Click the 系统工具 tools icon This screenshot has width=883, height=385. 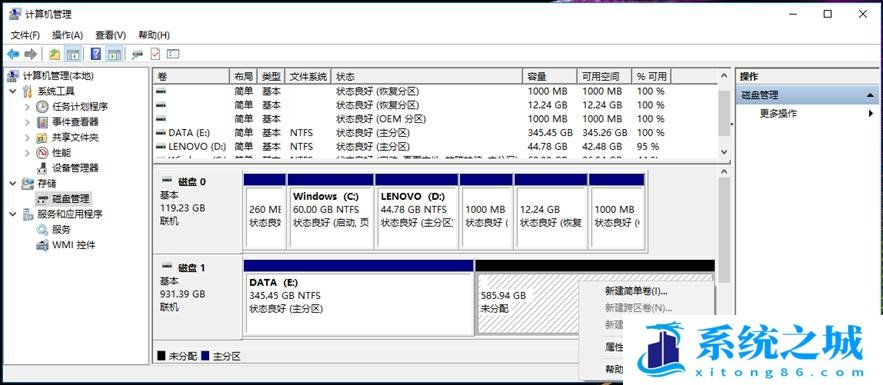click(x=28, y=91)
